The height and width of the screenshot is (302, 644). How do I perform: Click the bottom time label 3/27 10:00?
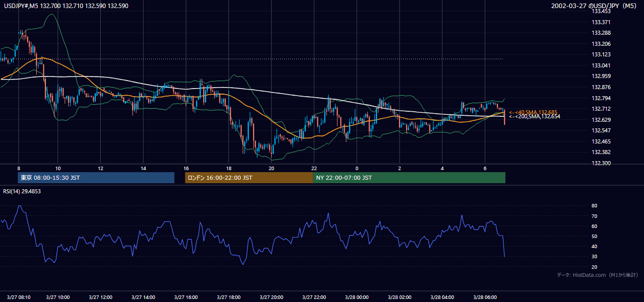pyautogui.click(x=57, y=297)
